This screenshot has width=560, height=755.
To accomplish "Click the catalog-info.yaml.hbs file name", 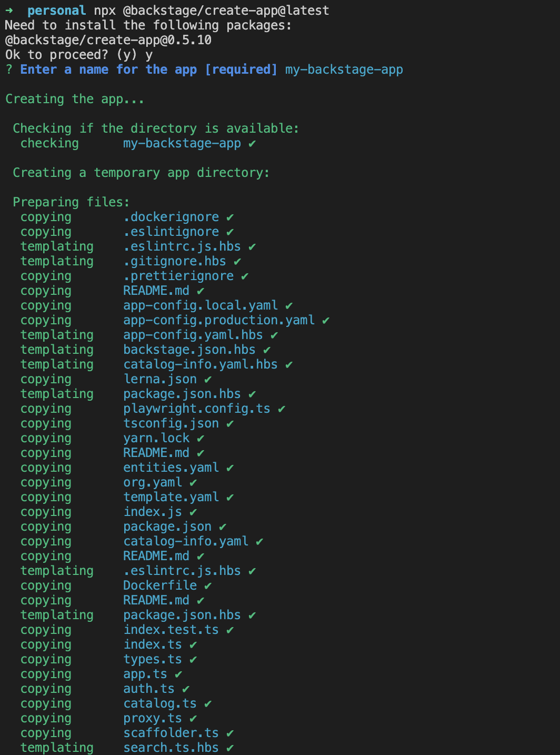I will point(200,364).
